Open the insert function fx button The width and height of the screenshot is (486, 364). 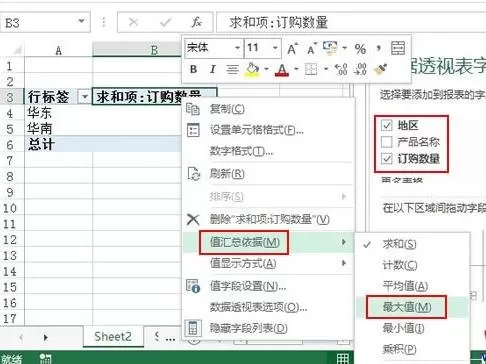tap(197, 22)
